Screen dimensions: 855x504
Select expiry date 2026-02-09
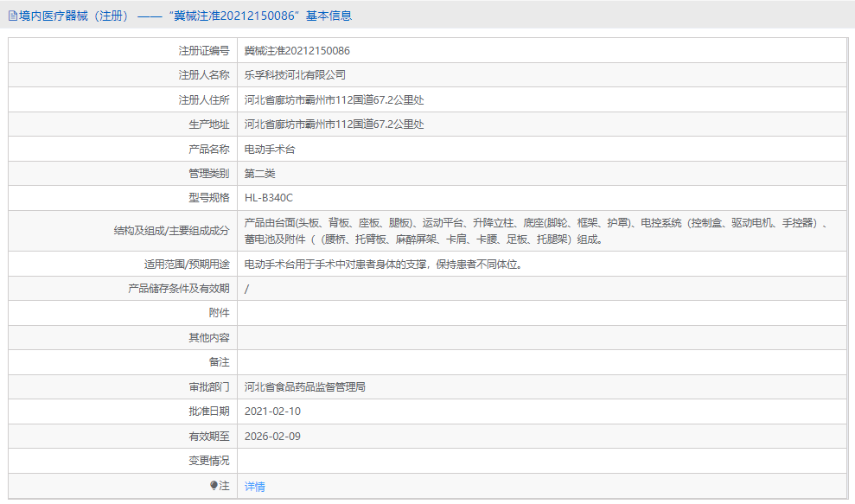pos(272,437)
